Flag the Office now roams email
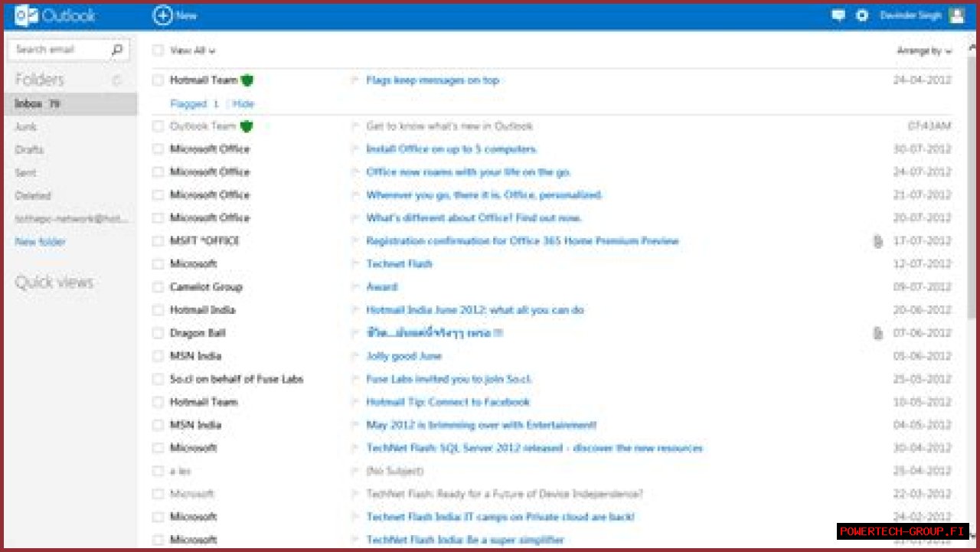The image size is (980, 552). tap(354, 172)
